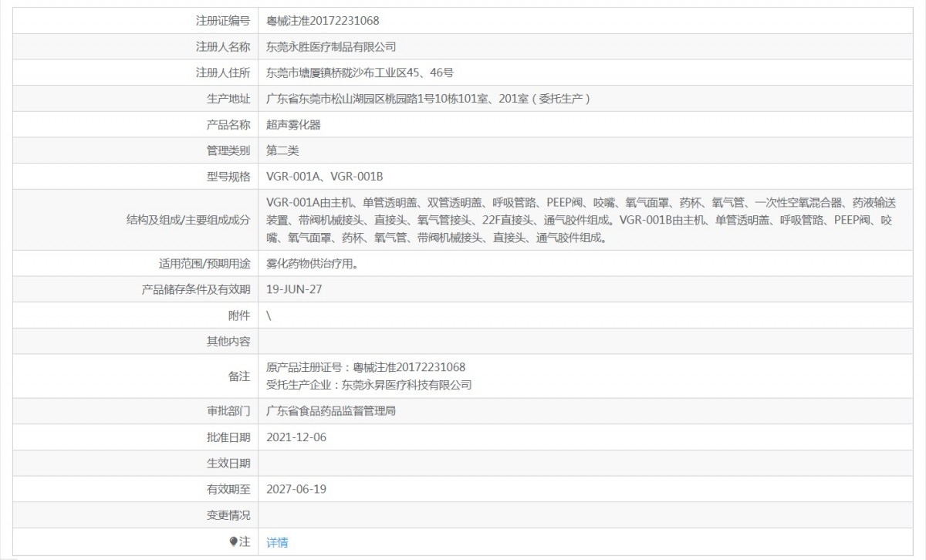Select approval department 广东省食品药品监督管理局
Screen dimensions: 926x560
[331, 411]
